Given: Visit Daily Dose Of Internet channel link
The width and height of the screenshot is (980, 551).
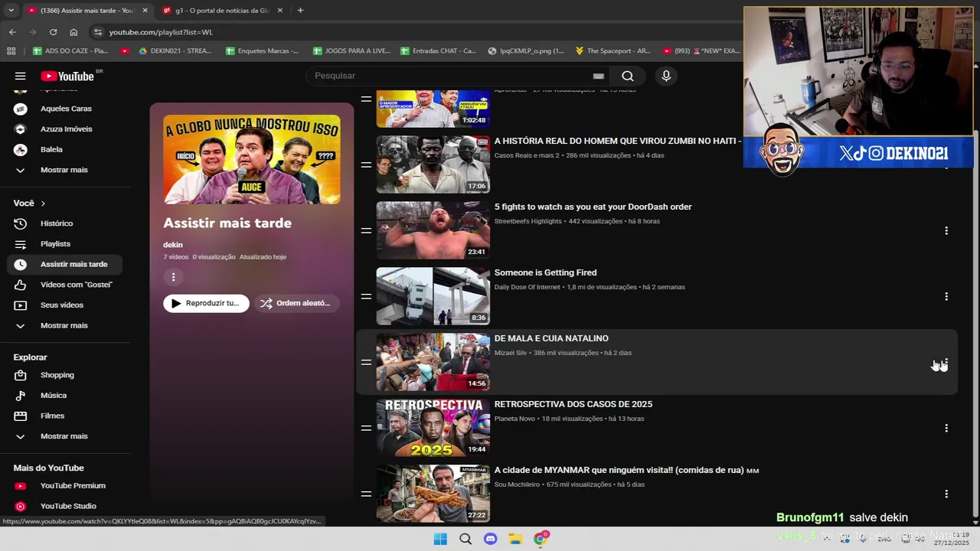Looking at the screenshot, I should coord(528,287).
